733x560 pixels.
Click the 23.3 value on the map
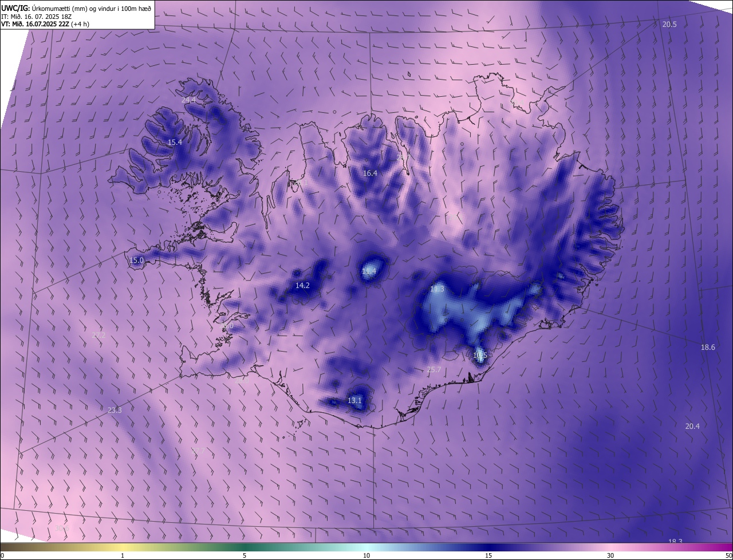[x=115, y=410]
